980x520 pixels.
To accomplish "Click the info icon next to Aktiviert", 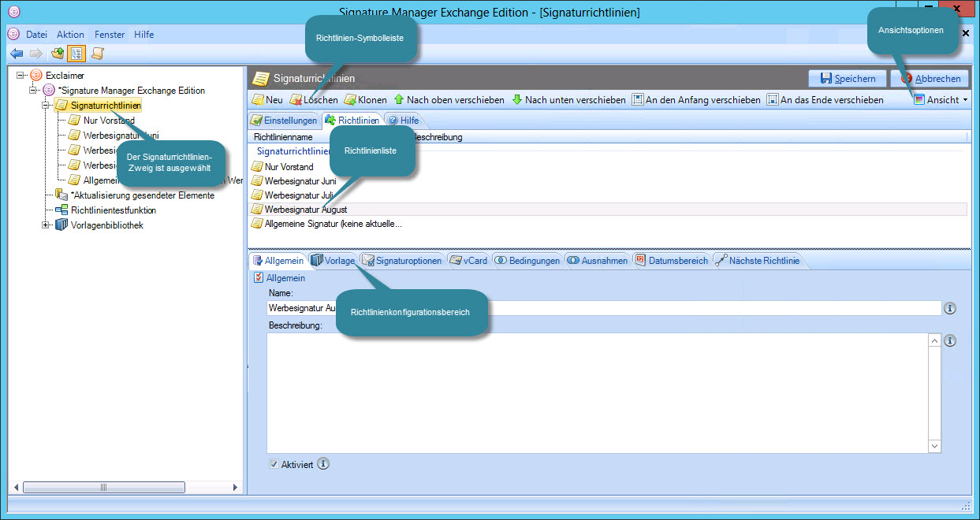I will (323, 464).
